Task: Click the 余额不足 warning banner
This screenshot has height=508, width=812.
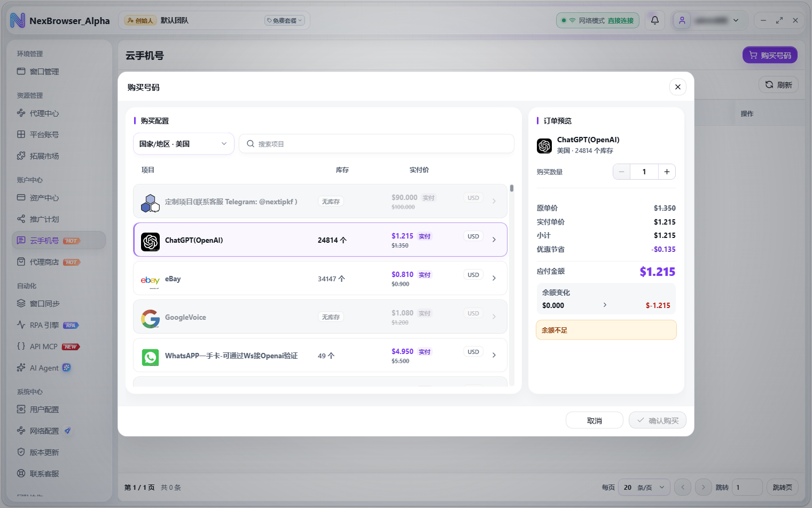Action: coord(606,330)
